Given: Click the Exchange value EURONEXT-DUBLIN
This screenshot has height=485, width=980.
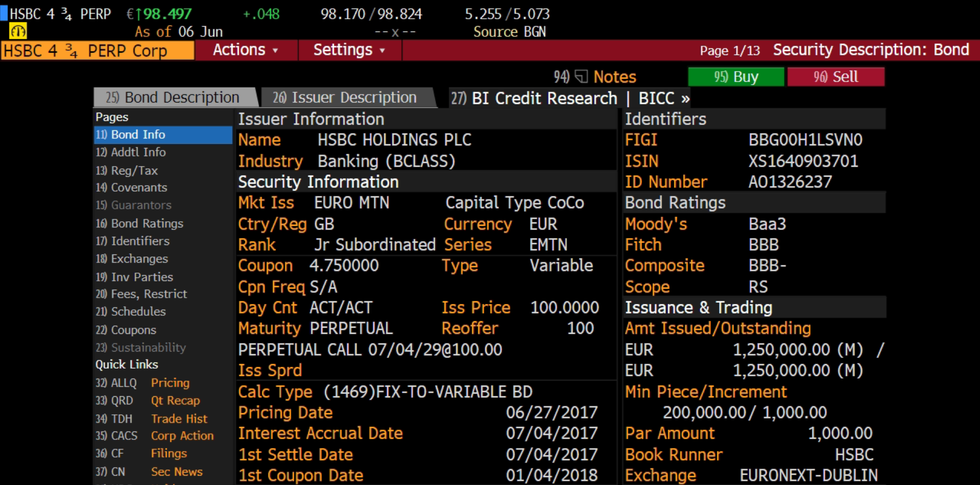Looking at the screenshot, I should pyautogui.click(x=809, y=475).
